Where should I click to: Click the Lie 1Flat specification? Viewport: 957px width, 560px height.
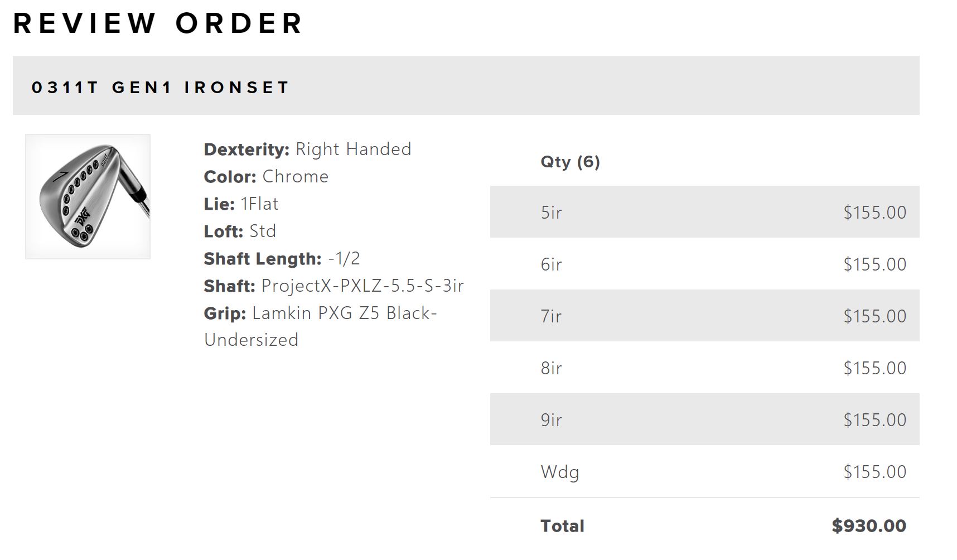[241, 204]
